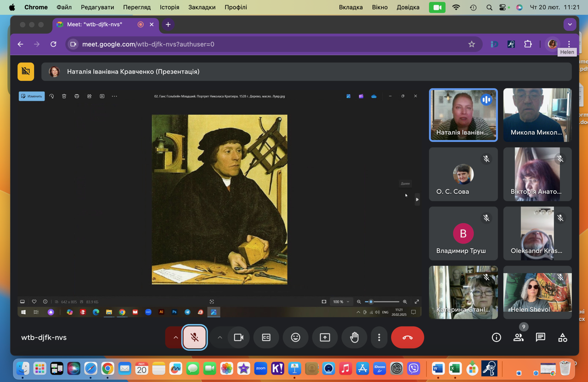Open the Перегляд menu

coord(137,7)
